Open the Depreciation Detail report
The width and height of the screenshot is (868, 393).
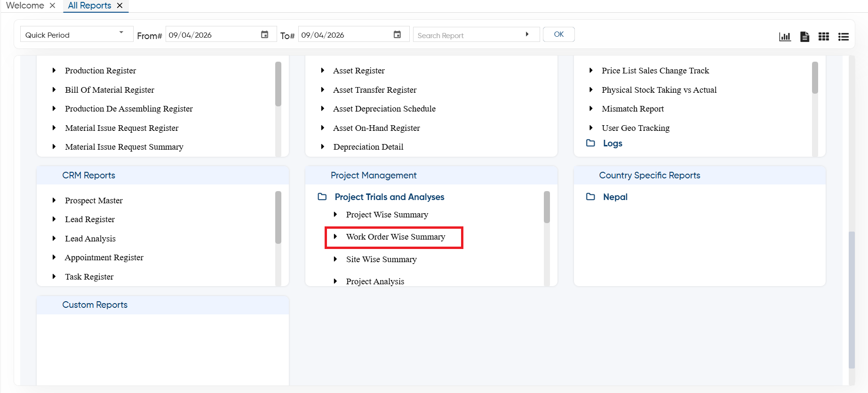coord(368,147)
